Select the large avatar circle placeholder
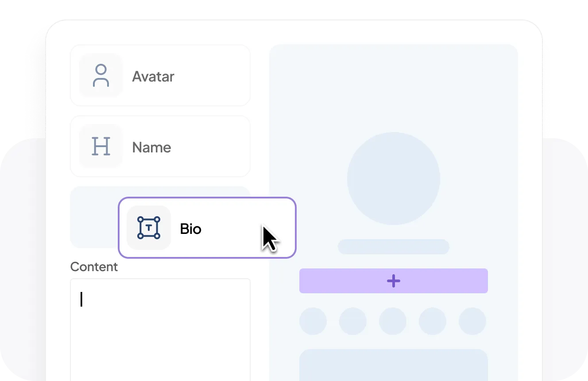Image resolution: width=588 pixels, height=381 pixels. (x=393, y=179)
